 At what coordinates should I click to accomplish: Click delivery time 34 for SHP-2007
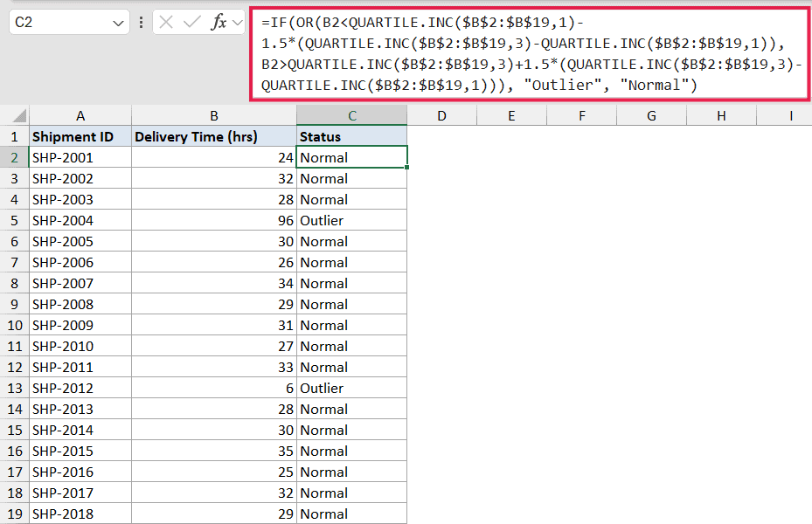pos(214,283)
